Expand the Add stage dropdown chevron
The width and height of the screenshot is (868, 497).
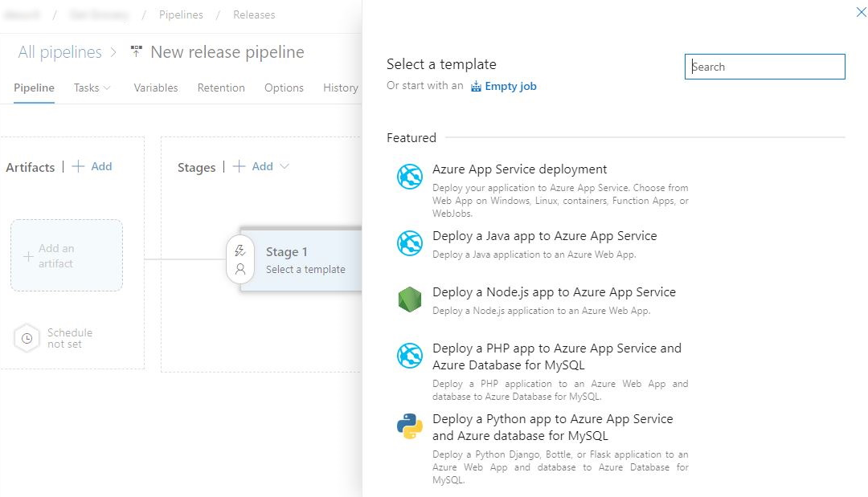coord(285,166)
